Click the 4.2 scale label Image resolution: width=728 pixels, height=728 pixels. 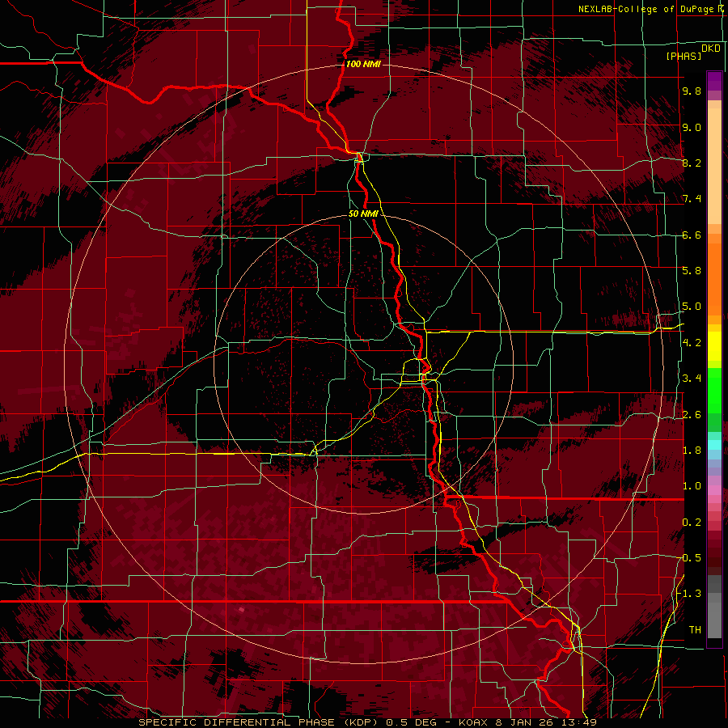click(x=692, y=343)
